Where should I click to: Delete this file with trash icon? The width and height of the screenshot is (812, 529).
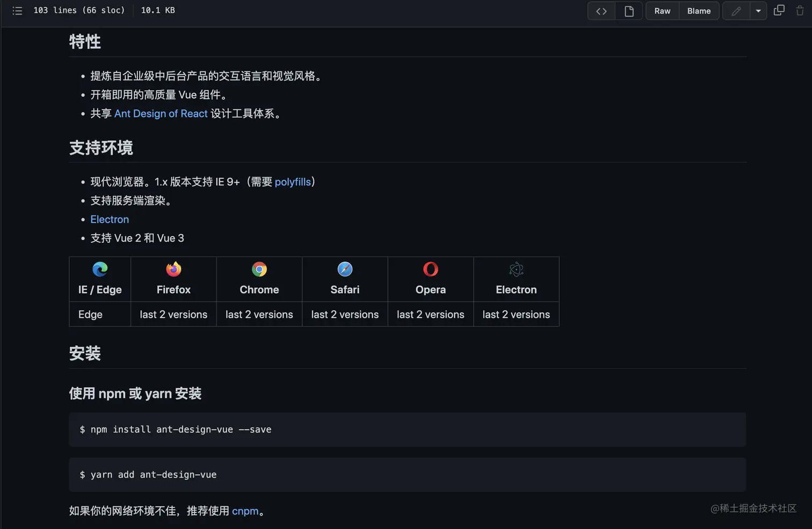(x=800, y=10)
